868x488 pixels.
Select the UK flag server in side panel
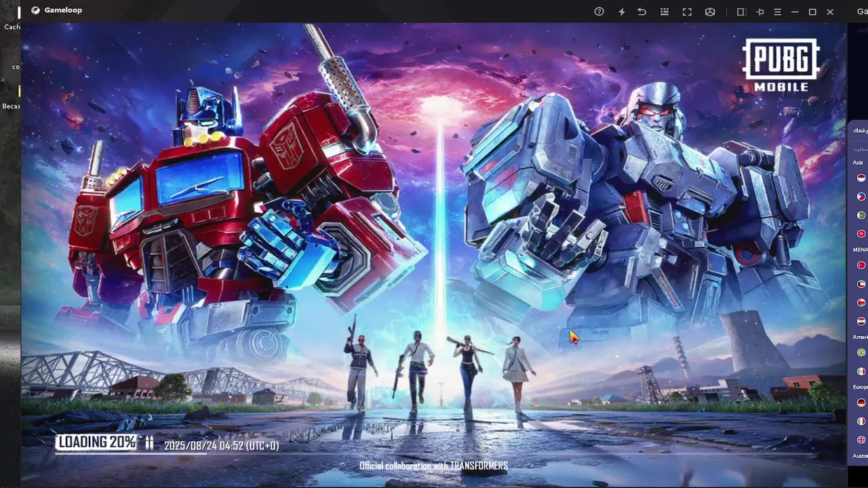point(861,439)
